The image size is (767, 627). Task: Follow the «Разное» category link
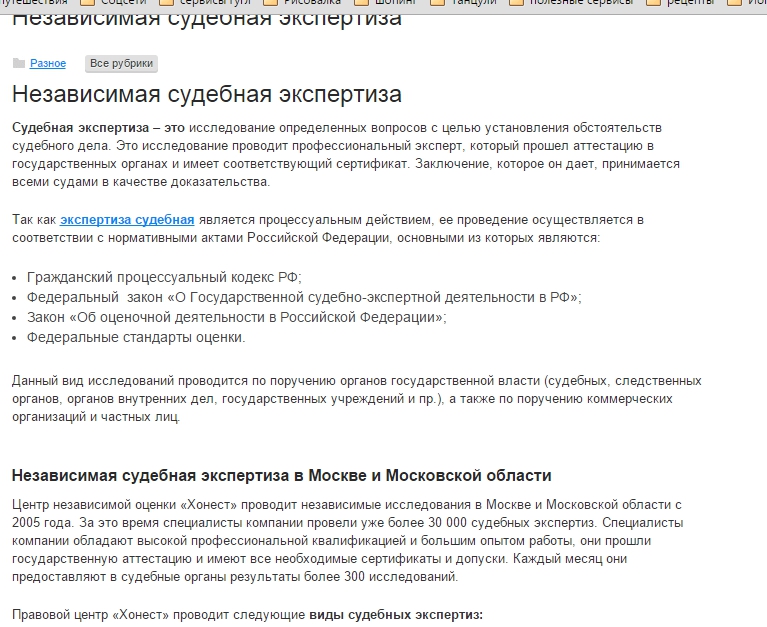(x=48, y=64)
